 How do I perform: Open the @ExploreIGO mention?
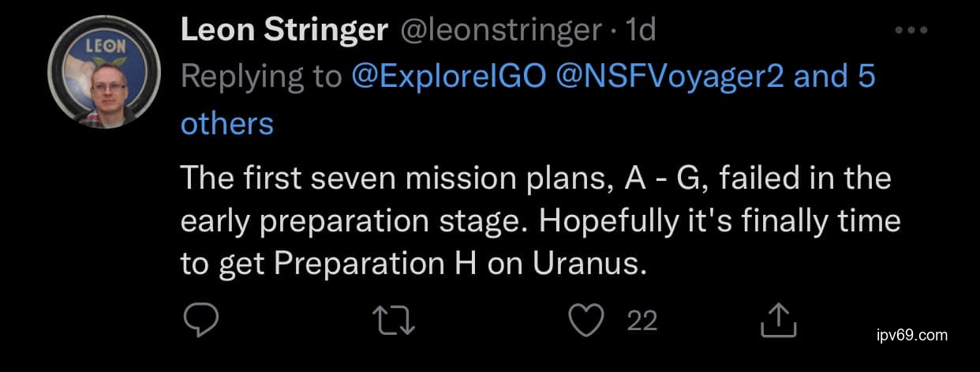pyautogui.click(x=446, y=77)
